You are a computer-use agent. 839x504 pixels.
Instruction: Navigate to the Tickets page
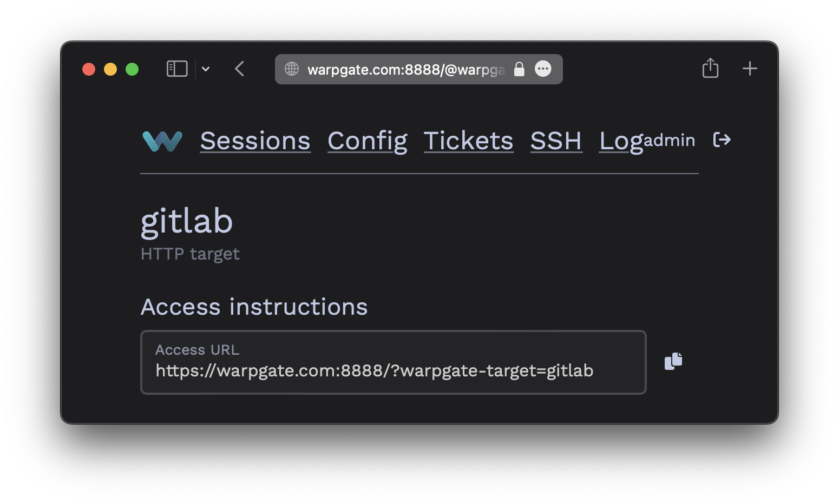coord(469,141)
